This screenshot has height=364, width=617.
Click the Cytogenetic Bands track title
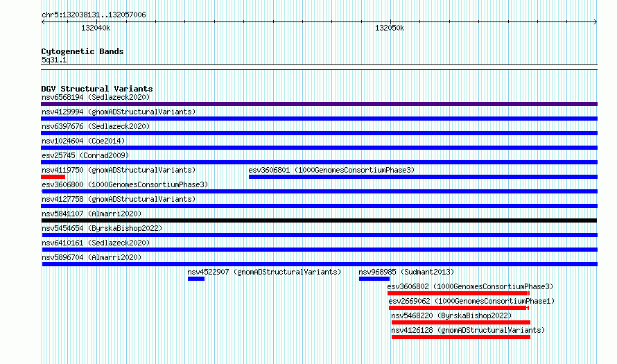click(x=82, y=51)
